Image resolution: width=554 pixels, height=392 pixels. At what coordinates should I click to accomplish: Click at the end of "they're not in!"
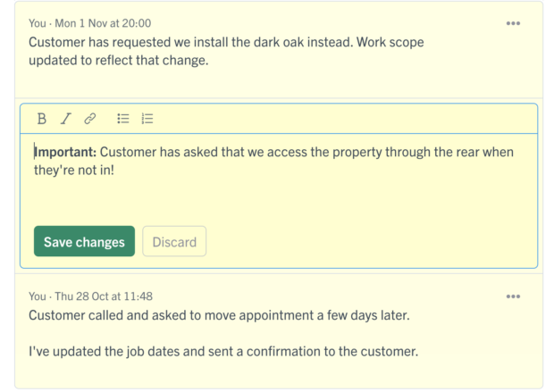(x=114, y=171)
